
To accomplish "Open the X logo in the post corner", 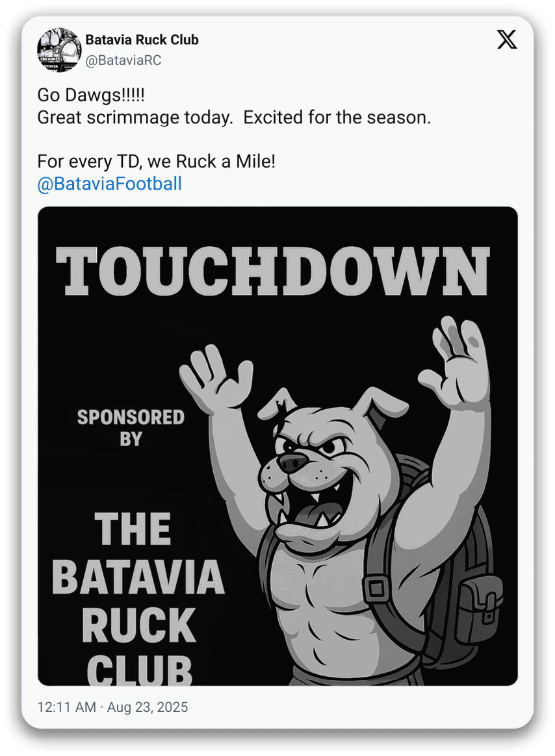I will coord(507,40).
